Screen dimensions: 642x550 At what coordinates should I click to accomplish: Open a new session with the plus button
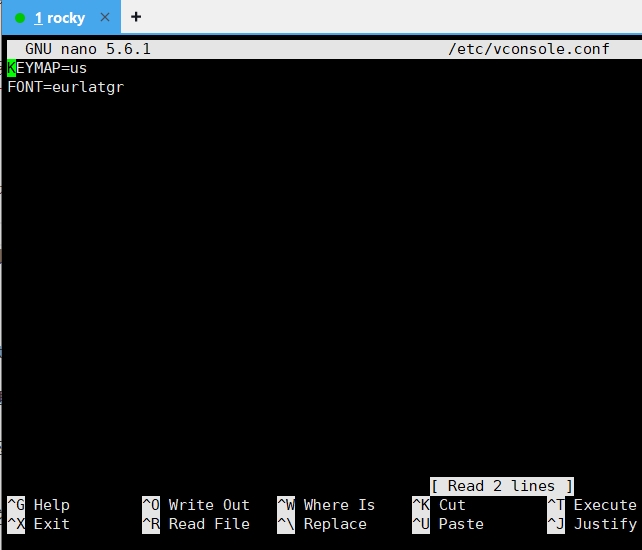136,17
